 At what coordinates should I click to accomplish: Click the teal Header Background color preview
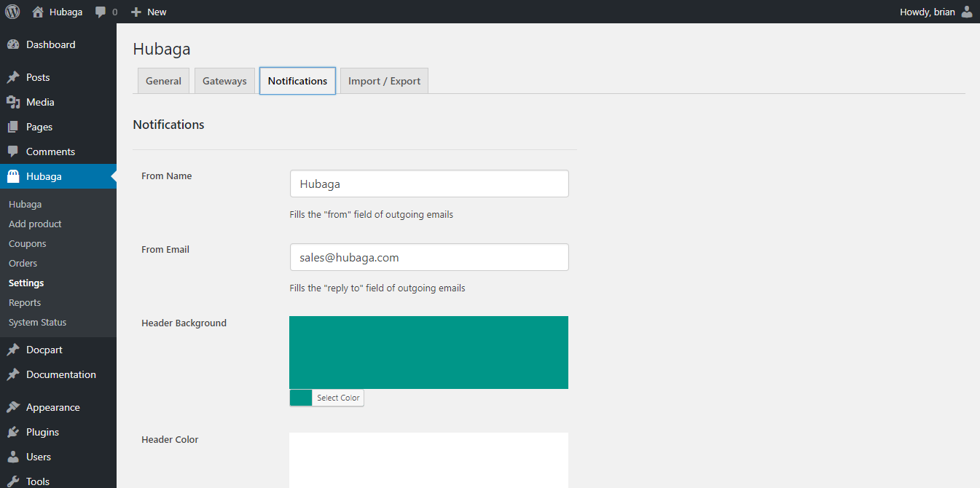428,353
